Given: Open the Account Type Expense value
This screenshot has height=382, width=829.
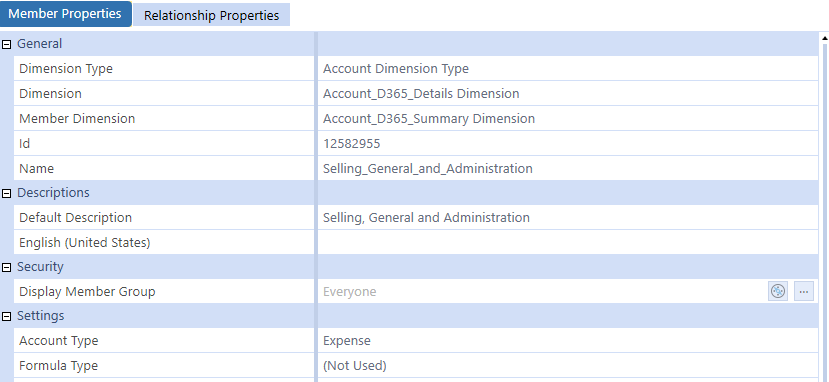Looking at the screenshot, I should (567, 341).
